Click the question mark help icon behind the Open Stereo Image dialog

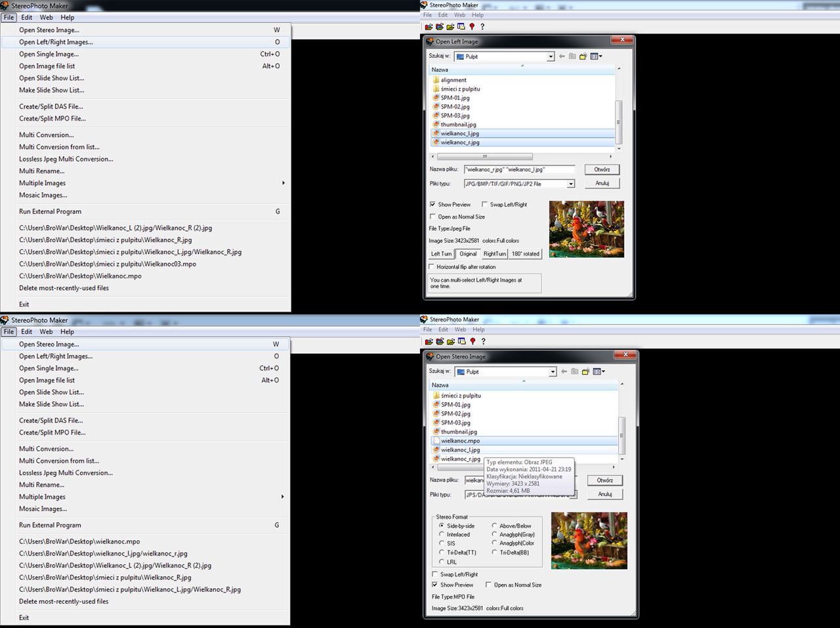[x=483, y=341]
